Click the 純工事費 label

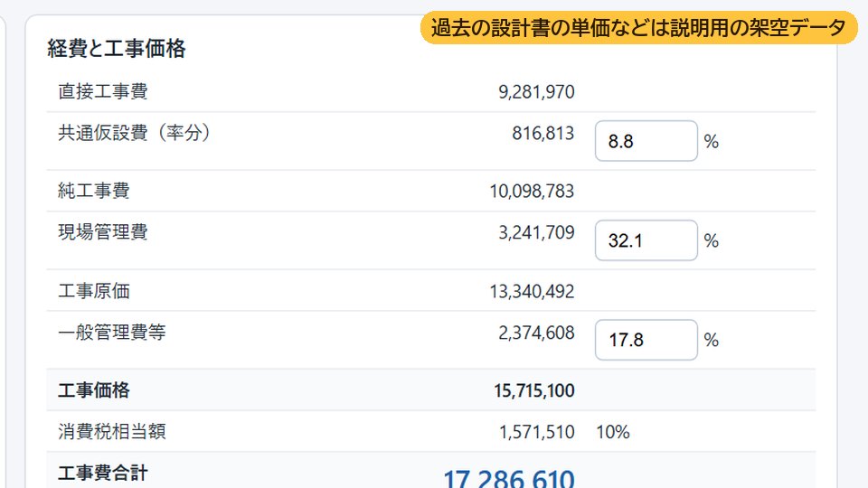coord(93,191)
